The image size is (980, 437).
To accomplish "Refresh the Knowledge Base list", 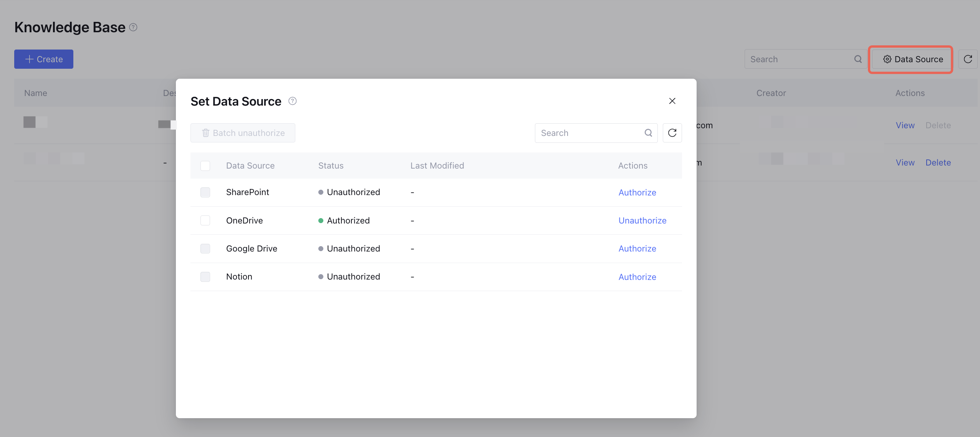I will [x=968, y=59].
